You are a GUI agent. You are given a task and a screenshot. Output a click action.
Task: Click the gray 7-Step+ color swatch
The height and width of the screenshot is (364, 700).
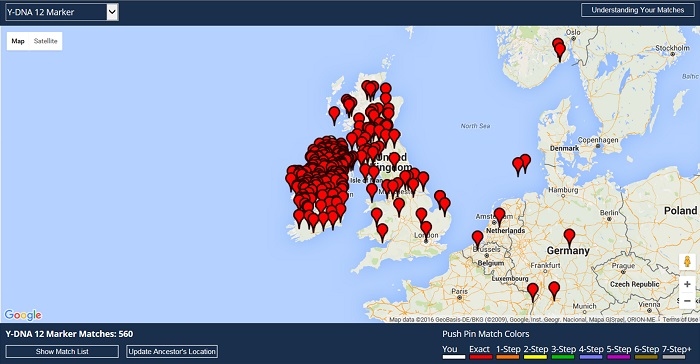[674, 357]
